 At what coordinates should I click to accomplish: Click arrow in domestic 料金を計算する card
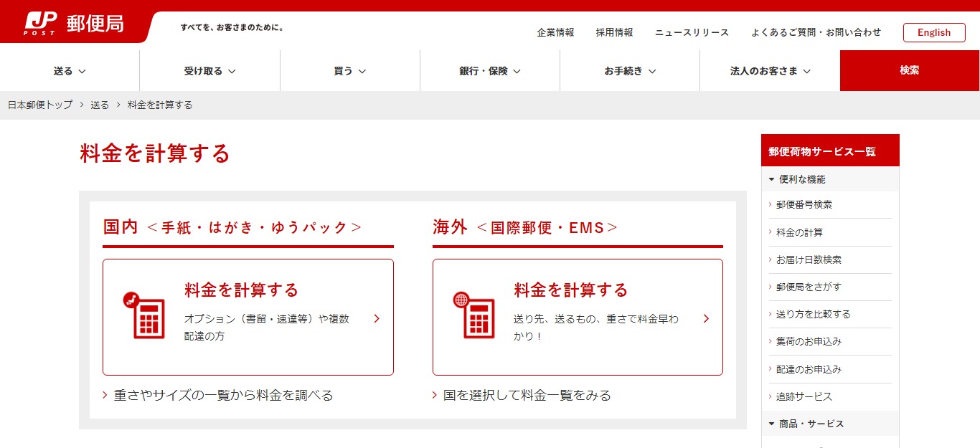click(377, 318)
